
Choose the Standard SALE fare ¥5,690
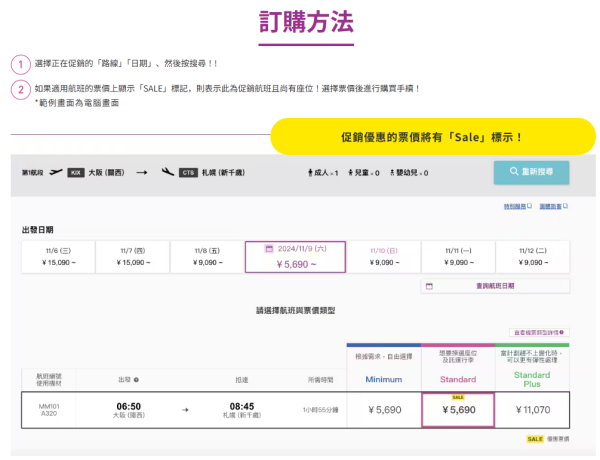[x=458, y=410]
